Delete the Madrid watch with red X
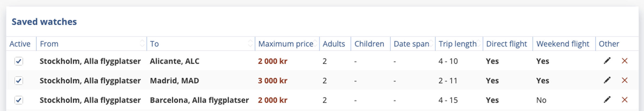This screenshot has height=111, width=644. pos(624,80)
